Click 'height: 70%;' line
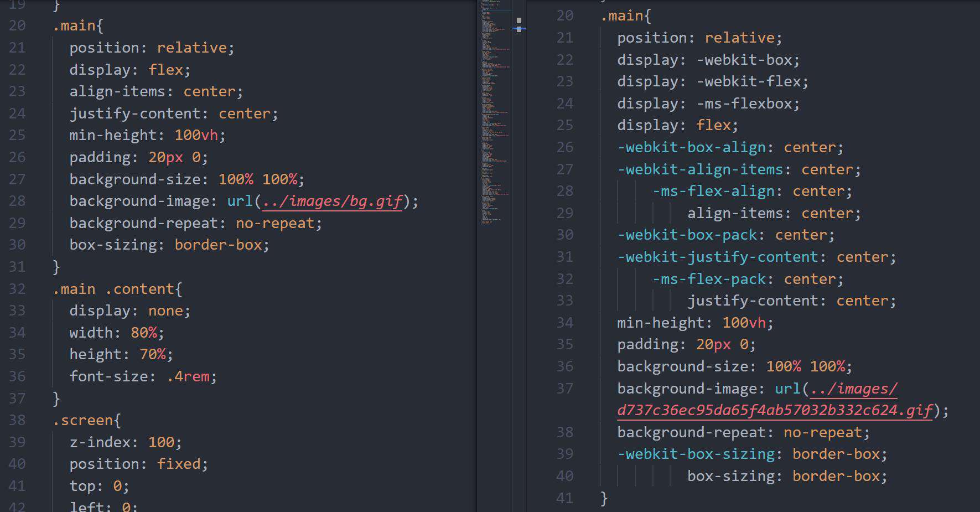 click(121, 354)
